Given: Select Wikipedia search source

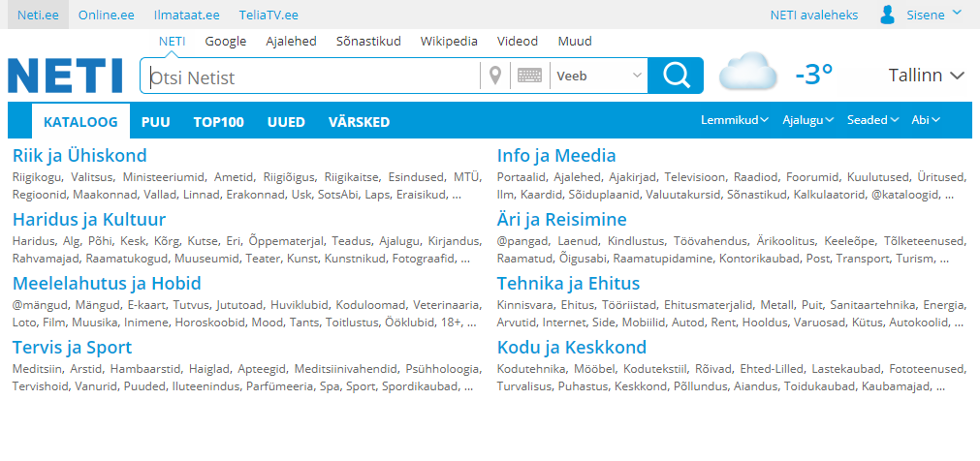Looking at the screenshot, I should 449,42.
